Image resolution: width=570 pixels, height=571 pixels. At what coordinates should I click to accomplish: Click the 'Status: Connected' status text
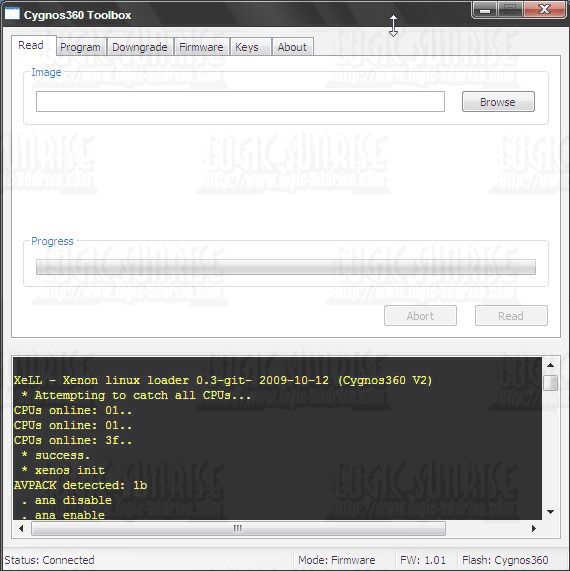tap(50, 560)
